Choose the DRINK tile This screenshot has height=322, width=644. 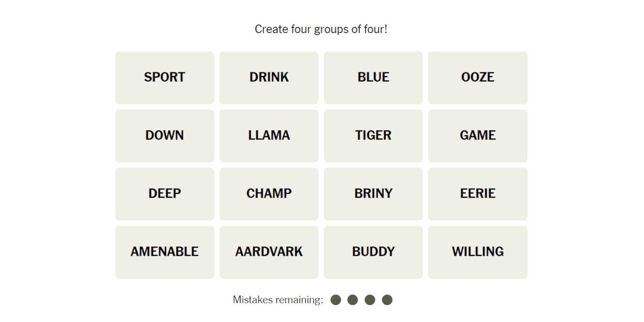[269, 77]
